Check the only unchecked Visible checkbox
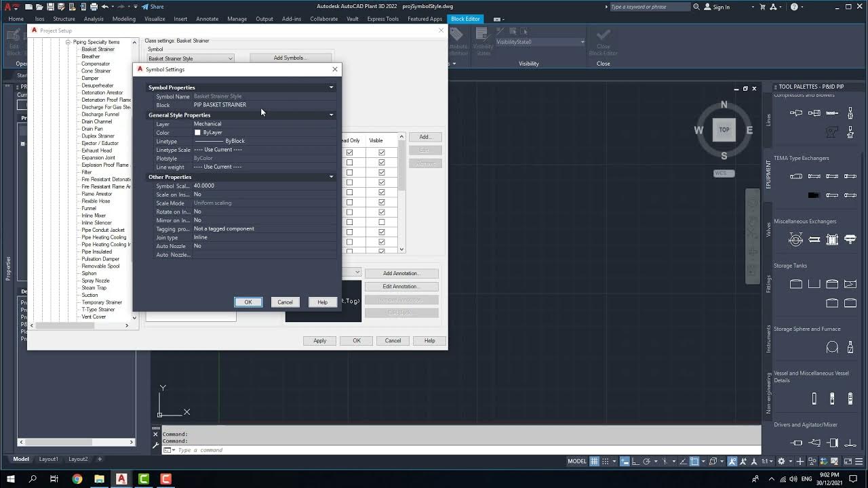Image resolution: width=868 pixels, height=488 pixels. (x=382, y=222)
